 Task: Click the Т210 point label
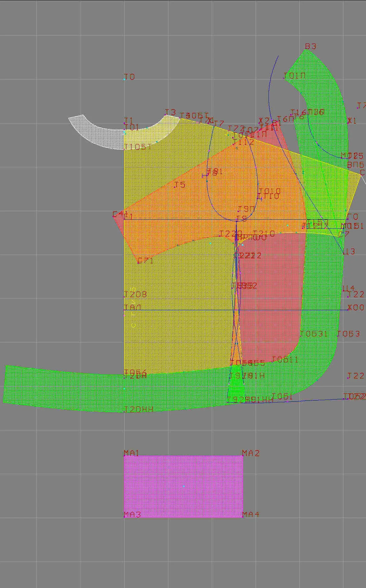pyautogui.click(x=264, y=233)
